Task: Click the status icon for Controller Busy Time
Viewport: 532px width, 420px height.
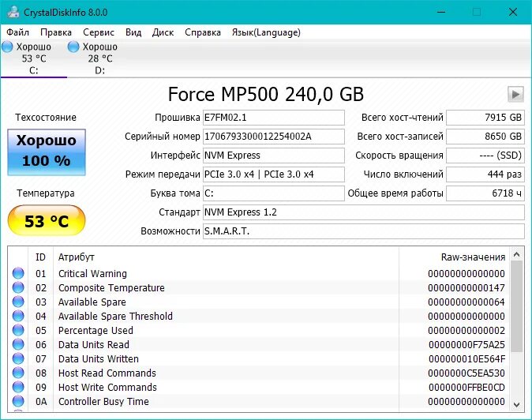Action: (18, 401)
